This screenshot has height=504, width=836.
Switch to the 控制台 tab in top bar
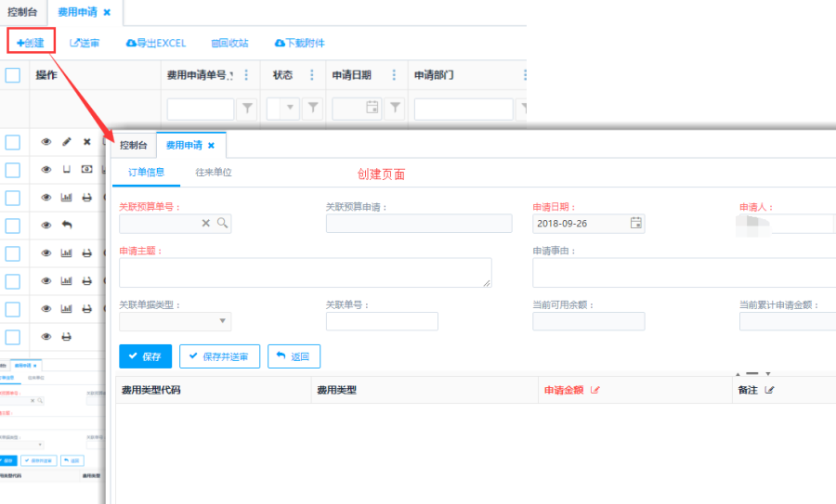[22, 12]
